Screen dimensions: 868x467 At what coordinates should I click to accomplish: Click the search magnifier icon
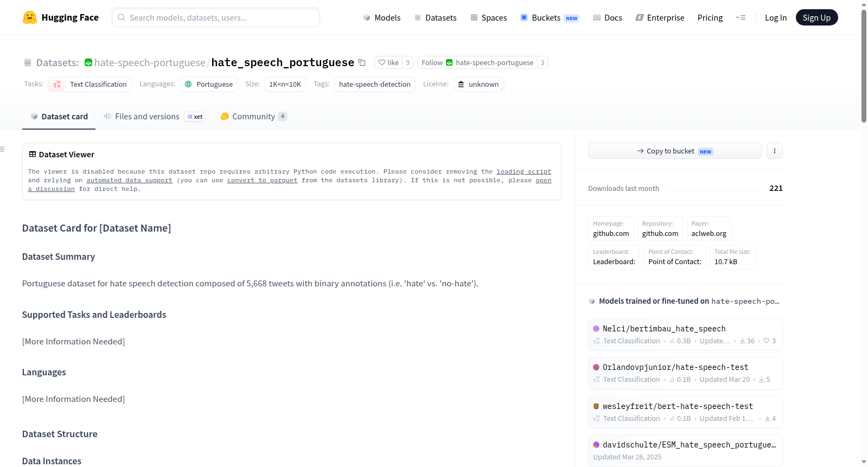pos(122,17)
